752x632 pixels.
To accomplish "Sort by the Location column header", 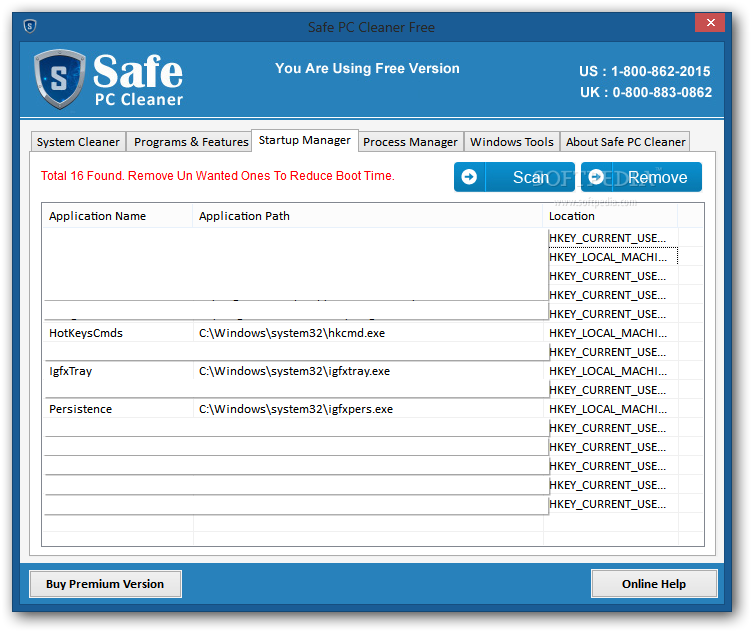I will (610, 216).
